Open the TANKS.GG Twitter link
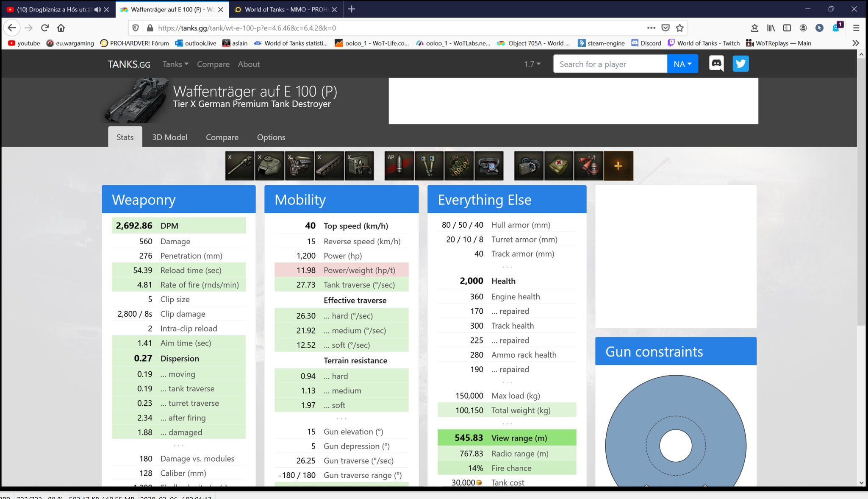 tap(740, 64)
